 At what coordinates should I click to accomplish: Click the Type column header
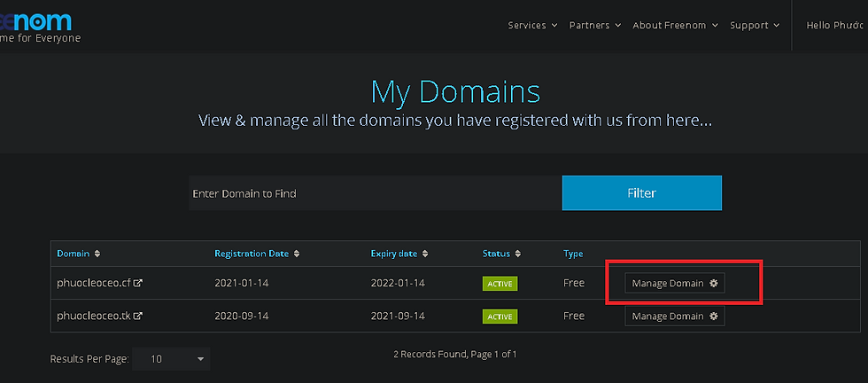573,254
